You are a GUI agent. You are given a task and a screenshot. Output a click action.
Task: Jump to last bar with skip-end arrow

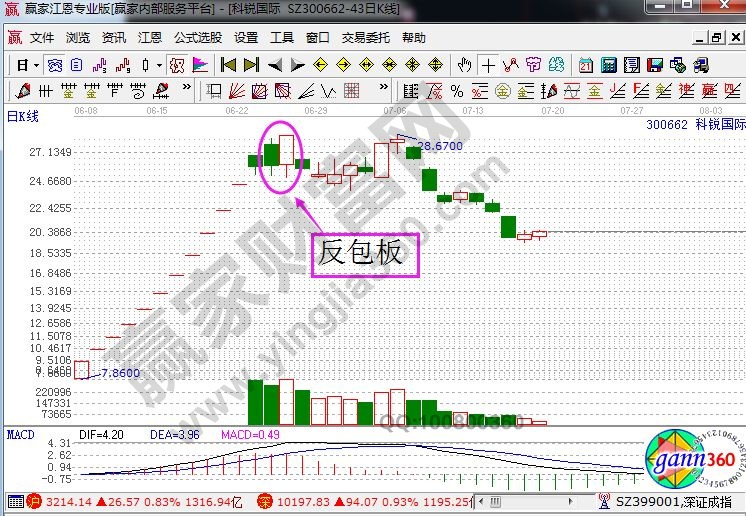click(251, 65)
